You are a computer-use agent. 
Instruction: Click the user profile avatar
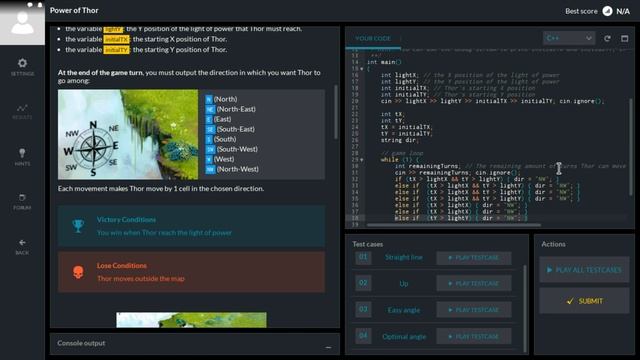point(22,22)
